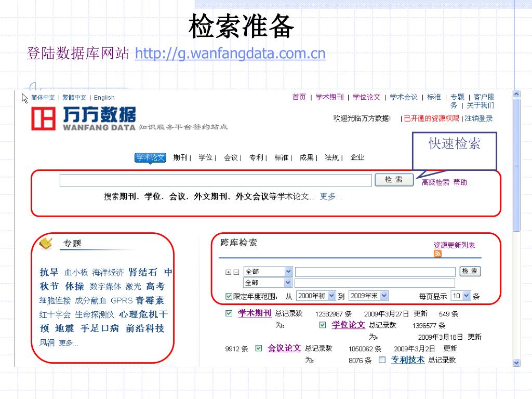Image resolution: width=532 pixels, height=399 pixels.
Task: Open the 抗旱 topic link
Action: coord(49,272)
